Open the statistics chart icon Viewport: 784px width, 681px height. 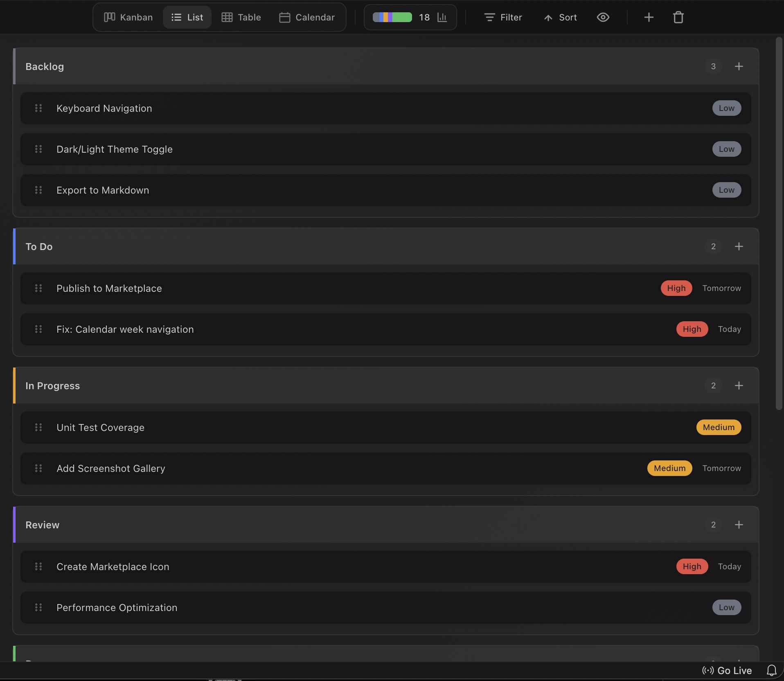click(x=442, y=17)
